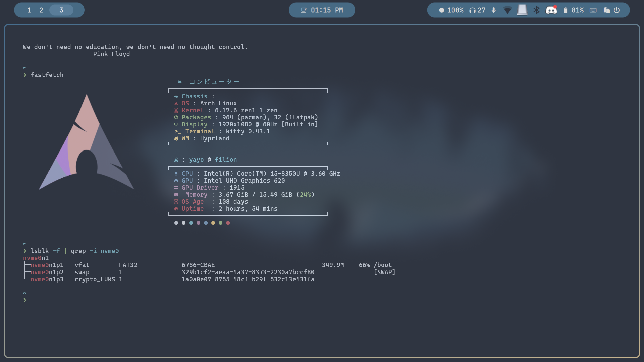This screenshot has height=362, width=644.
Task: Open the clipboard manager icon
Action: click(606, 10)
